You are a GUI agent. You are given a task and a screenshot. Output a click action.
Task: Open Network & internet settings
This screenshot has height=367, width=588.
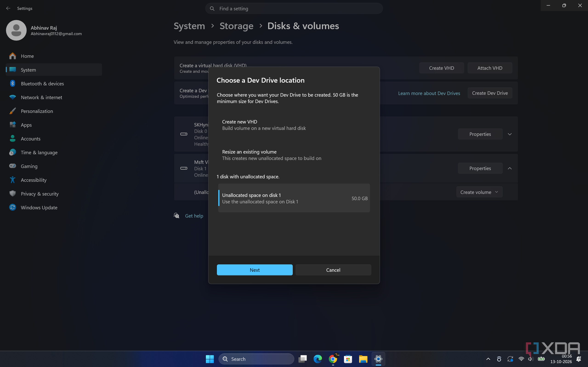54,97
